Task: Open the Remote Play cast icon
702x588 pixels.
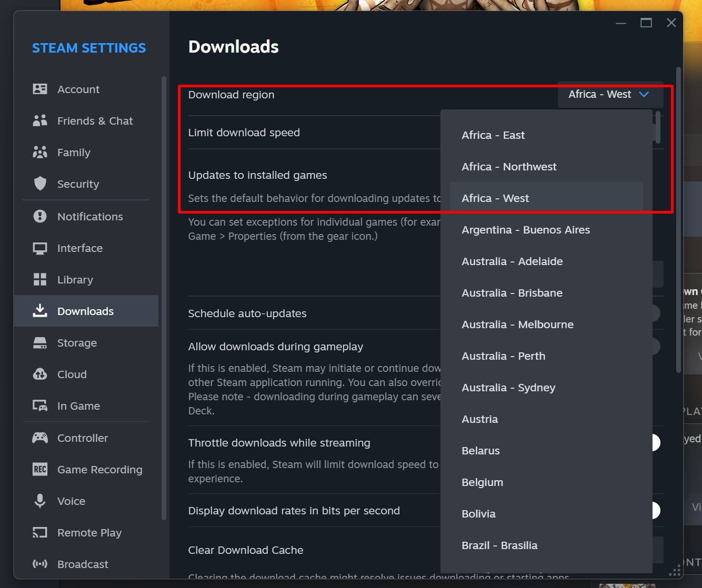Action: point(40,533)
